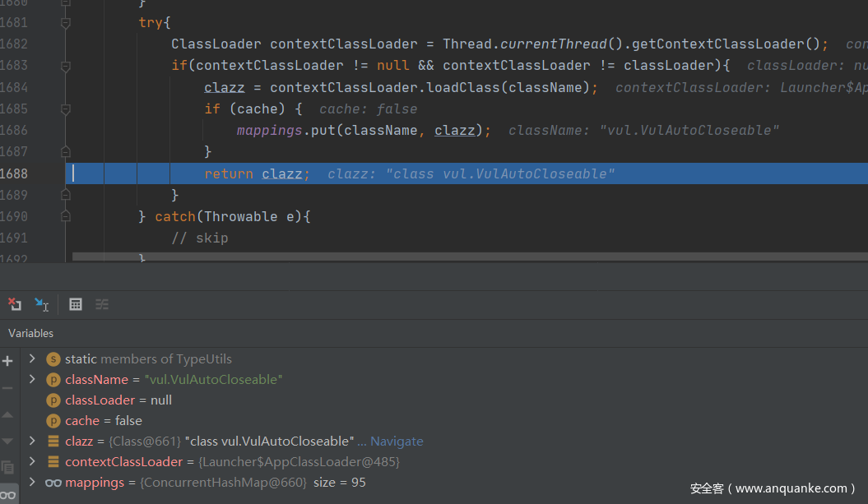Viewport: 868px width, 504px height.
Task: Click the Drop Frame icon
Action: click(15, 304)
